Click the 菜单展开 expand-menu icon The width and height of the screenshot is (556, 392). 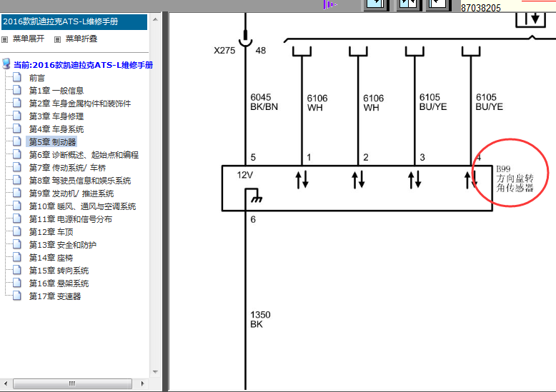[4, 39]
